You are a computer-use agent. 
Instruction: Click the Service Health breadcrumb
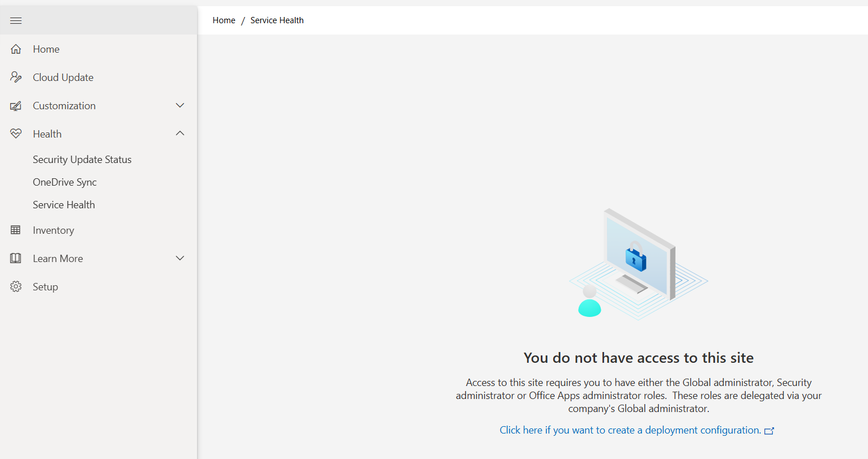tap(277, 20)
